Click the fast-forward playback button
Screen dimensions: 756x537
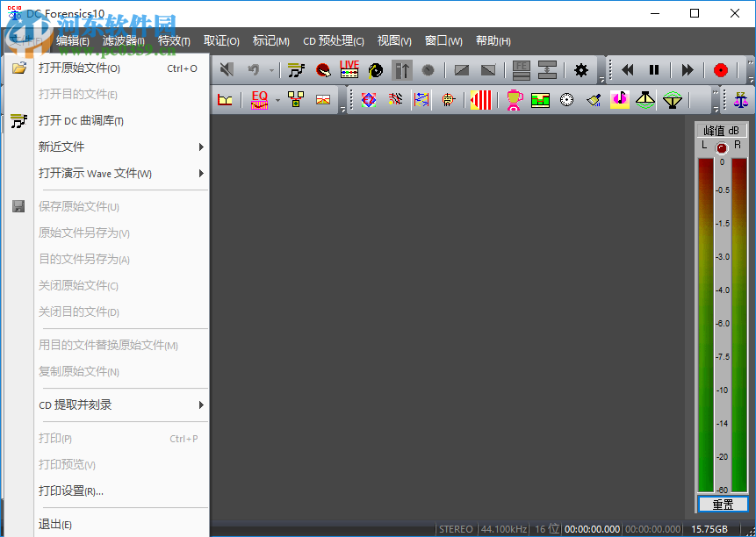688,70
